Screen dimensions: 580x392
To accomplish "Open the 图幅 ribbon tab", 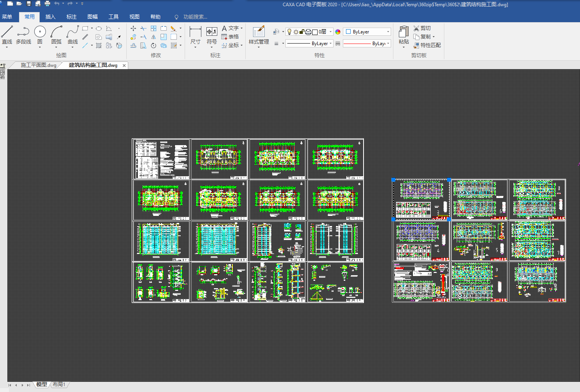I will [93, 17].
